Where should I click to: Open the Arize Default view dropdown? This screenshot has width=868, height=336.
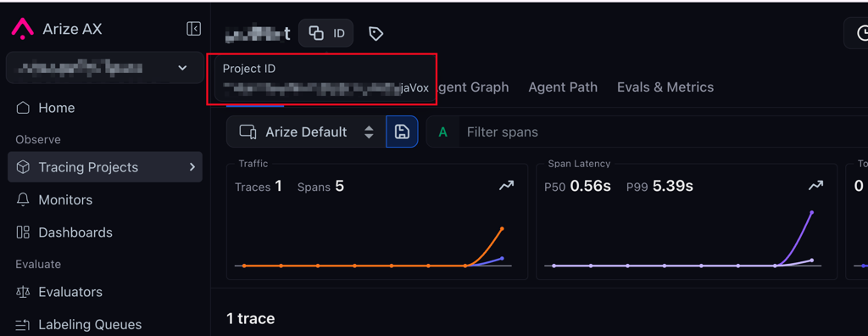[x=306, y=132]
